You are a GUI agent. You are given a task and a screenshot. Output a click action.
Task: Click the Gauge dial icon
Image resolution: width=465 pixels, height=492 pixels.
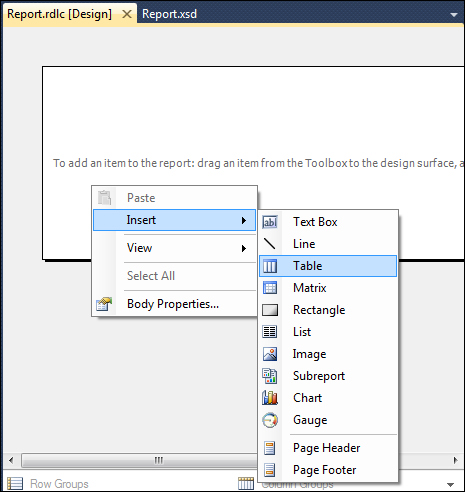pyautogui.click(x=270, y=420)
